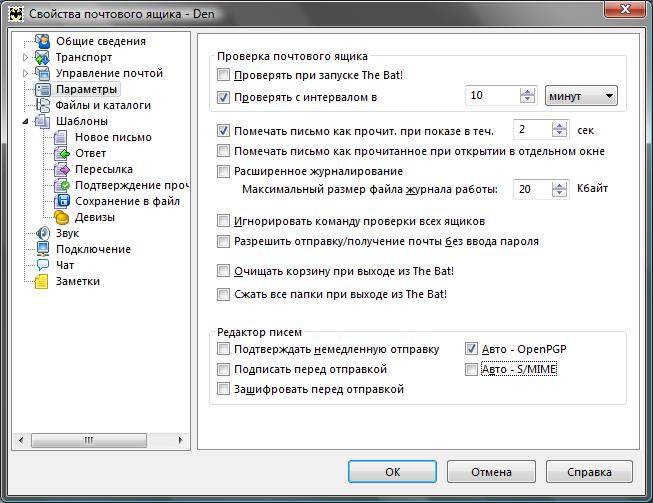
Task: Select the Девизы tree item
Action: pyautogui.click(x=95, y=217)
